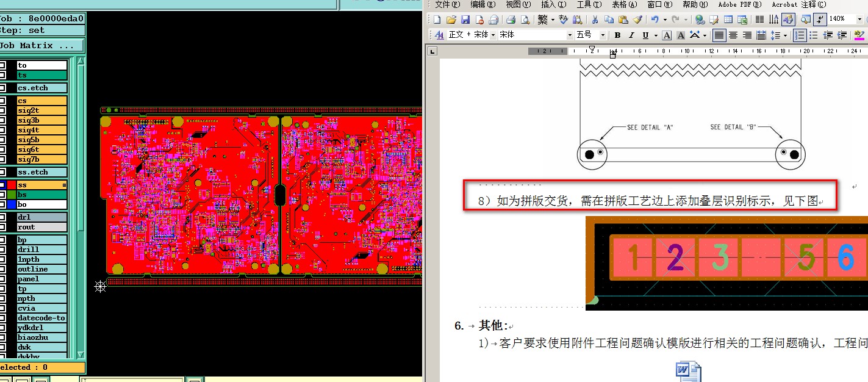Check the box for layer biaozhu
This screenshot has height=382, width=868.
(x=2, y=337)
